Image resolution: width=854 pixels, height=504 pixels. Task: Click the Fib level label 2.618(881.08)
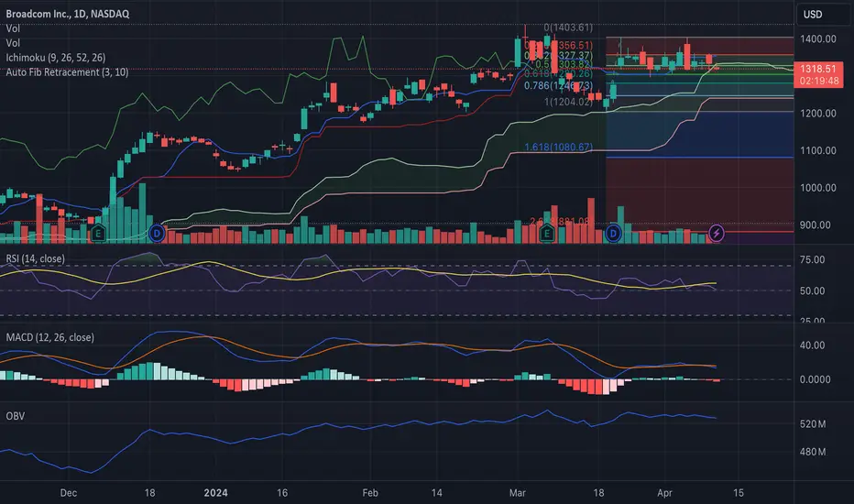pyautogui.click(x=559, y=221)
